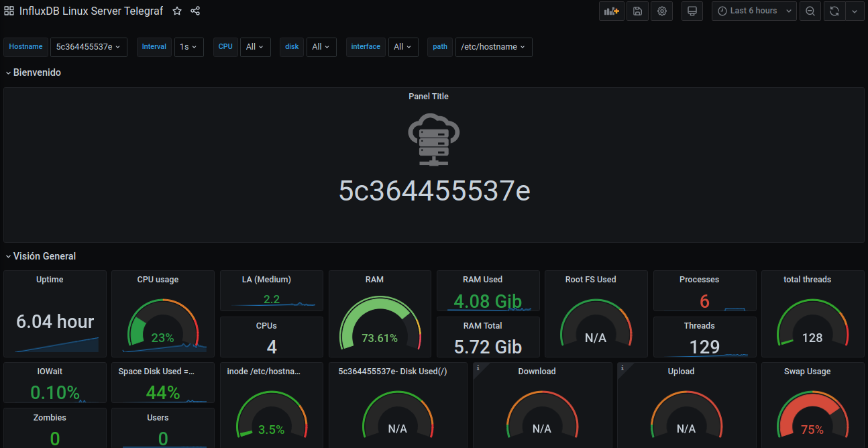Viewport: 868px width, 448px height.
Task: Add a new panel to dashboard
Action: tap(610, 11)
